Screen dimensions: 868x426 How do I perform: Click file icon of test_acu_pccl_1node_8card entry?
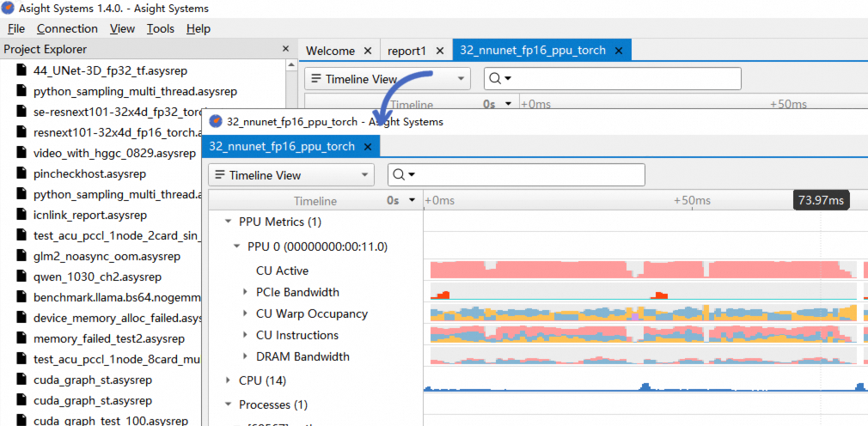coord(21,360)
